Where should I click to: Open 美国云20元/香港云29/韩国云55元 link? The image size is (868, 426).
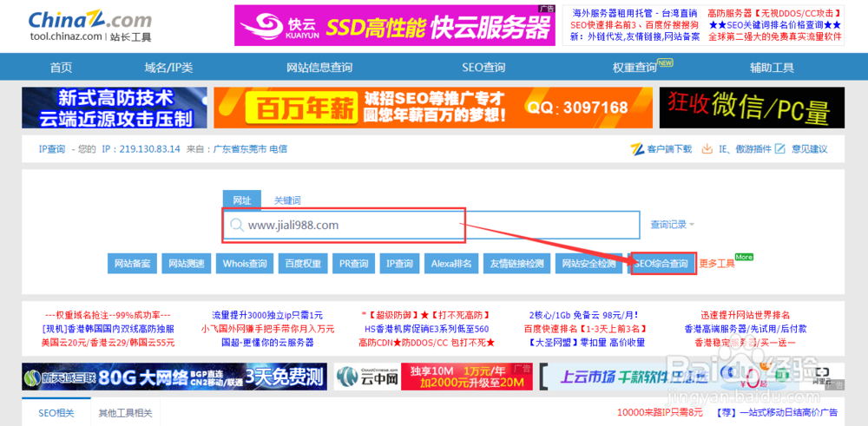point(108,343)
